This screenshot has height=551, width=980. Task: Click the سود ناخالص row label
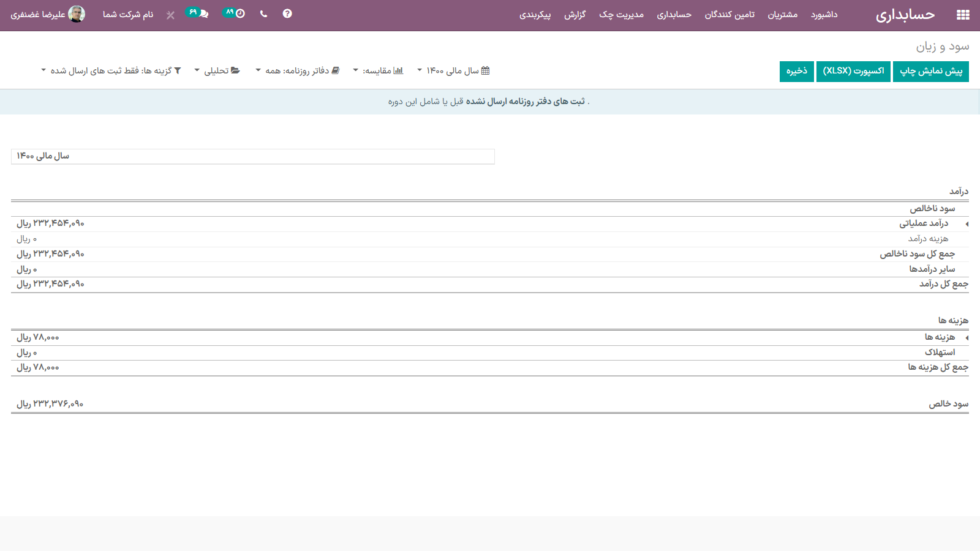tap(932, 209)
